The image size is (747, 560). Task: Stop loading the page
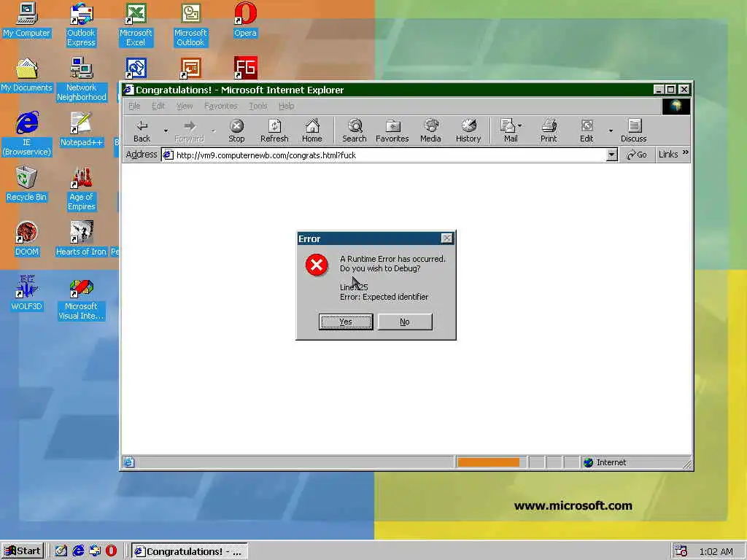[x=236, y=131]
